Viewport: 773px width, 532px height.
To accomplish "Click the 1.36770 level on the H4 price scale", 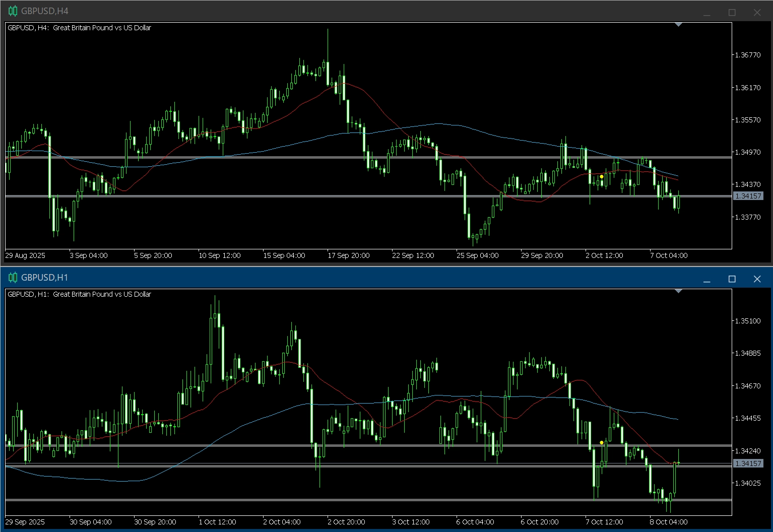I will pos(748,55).
